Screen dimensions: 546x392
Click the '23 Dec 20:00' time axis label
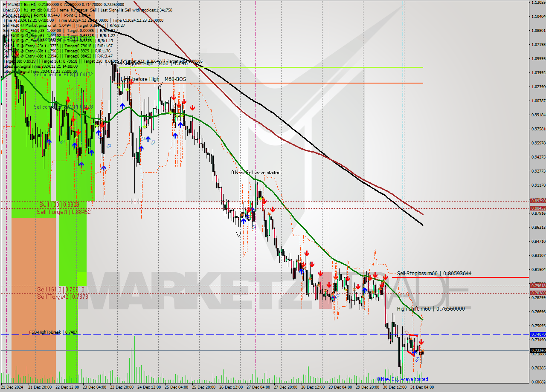click(x=122, y=387)
